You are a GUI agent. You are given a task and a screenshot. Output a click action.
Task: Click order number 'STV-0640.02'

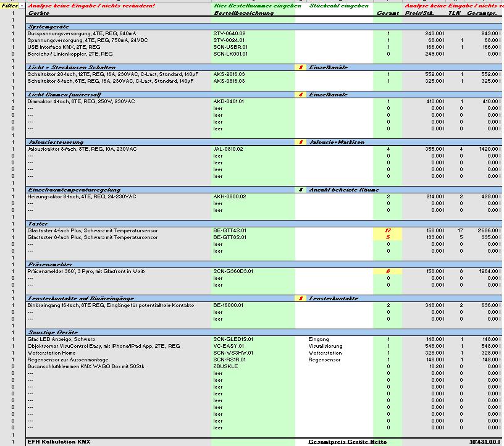[229, 33]
